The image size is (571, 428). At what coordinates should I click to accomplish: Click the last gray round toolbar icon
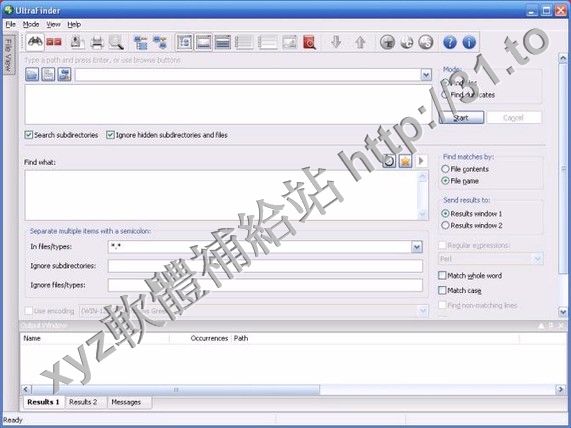(x=425, y=42)
